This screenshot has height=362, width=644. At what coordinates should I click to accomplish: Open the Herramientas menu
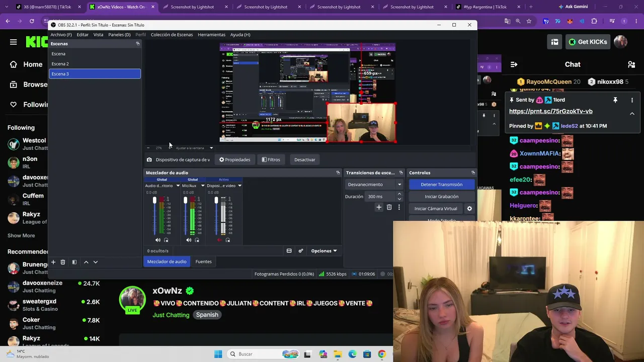pyautogui.click(x=211, y=35)
